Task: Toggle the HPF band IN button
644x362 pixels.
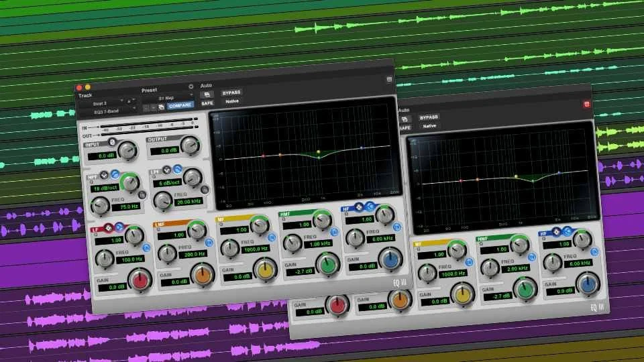Action: tap(142, 195)
